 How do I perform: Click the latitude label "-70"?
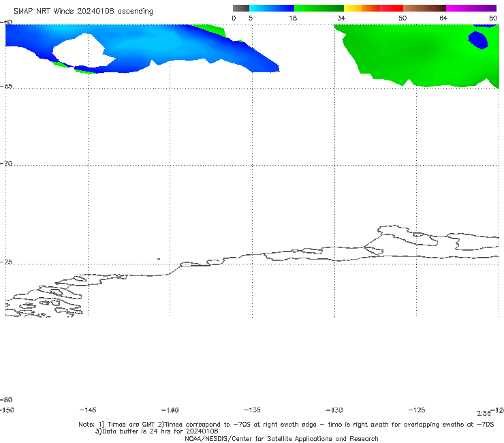click(6, 164)
